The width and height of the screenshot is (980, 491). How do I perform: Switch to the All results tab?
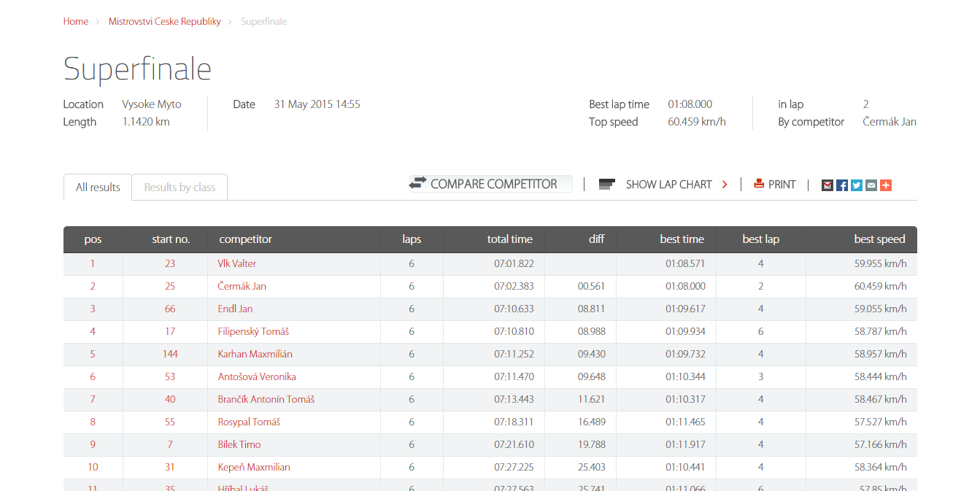tap(98, 187)
